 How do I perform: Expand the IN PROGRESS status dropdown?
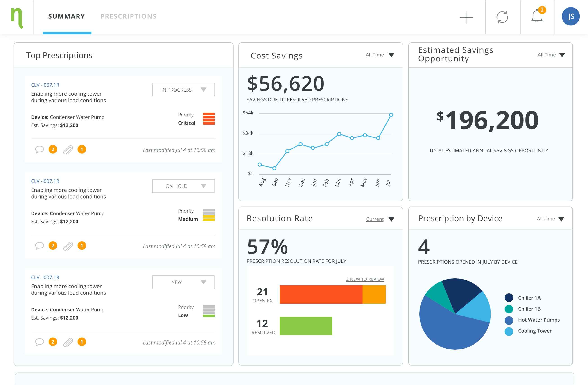tap(183, 90)
